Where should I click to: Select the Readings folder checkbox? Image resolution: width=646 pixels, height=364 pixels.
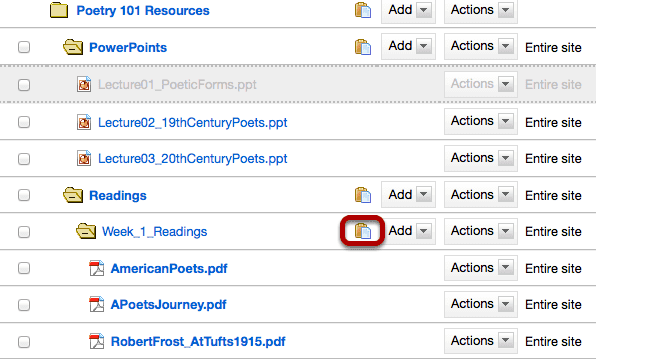[24, 195]
